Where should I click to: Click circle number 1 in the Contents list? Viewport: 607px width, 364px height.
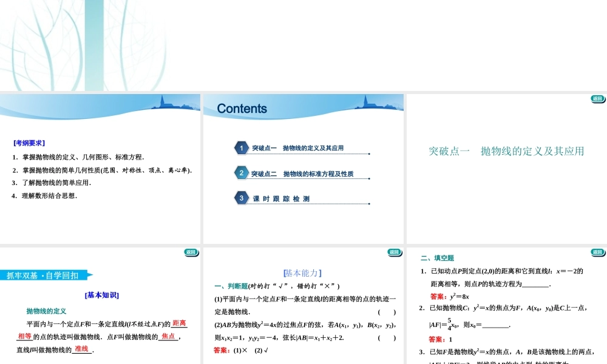[x=241, y=147]
